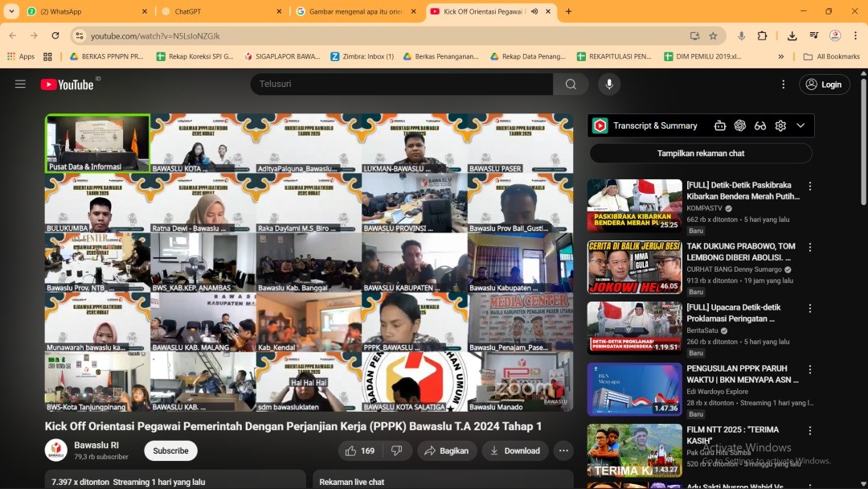The image size is (868, 489).
Task: Expand the Transcript & Summary chevron
Action: tap(800, 125)
